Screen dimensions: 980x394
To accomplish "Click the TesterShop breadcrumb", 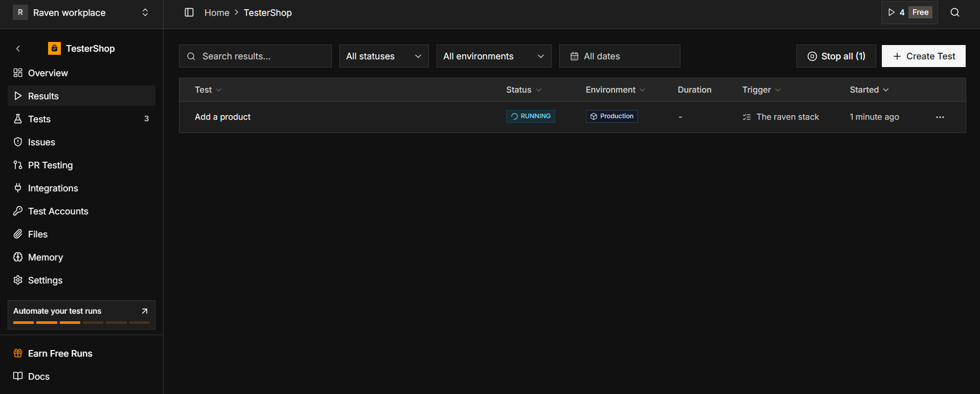I will 267,13.
